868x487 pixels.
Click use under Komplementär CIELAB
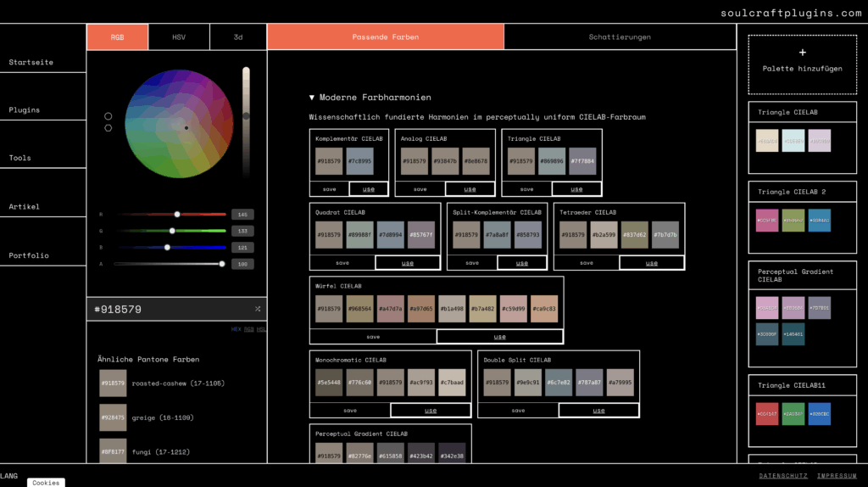tap(368, 189)
